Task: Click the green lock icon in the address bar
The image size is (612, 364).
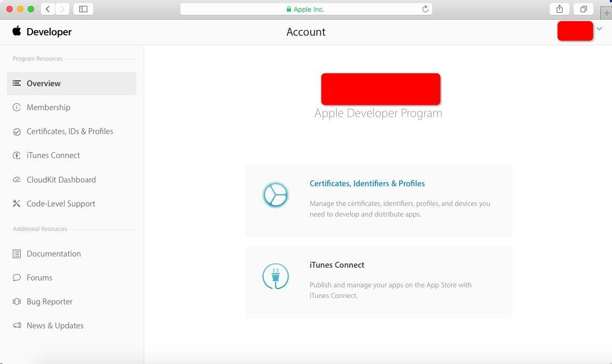Action: pos(289,10)
